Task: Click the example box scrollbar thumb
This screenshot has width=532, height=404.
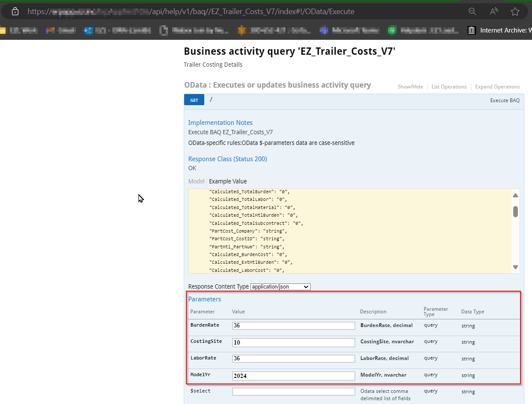Action: [516, 212]
